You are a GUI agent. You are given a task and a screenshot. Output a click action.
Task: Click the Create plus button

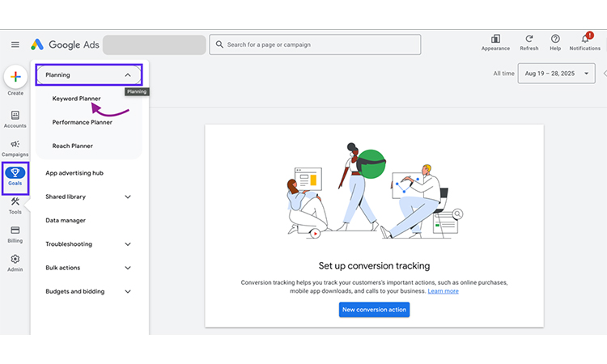pos(15,77)
